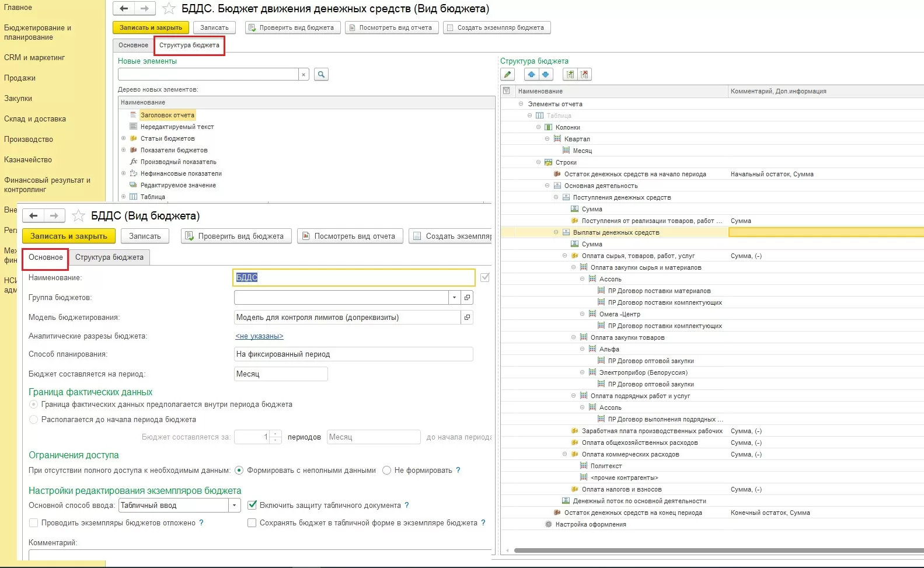Open Основное tab in БДДС (Вид бюджета)

coord(46,257)
